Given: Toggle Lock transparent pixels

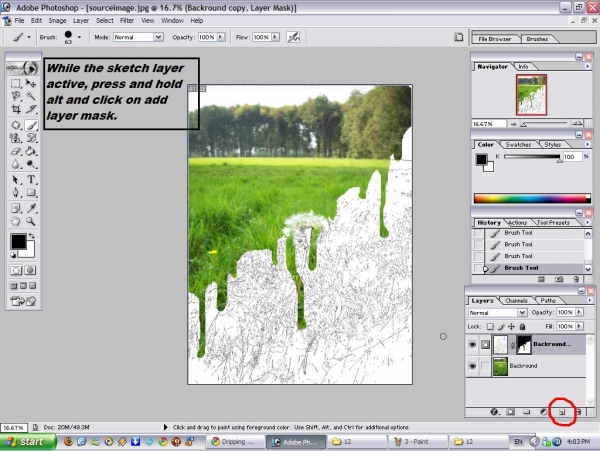Looking at the screenshot, I should (490, 326).
